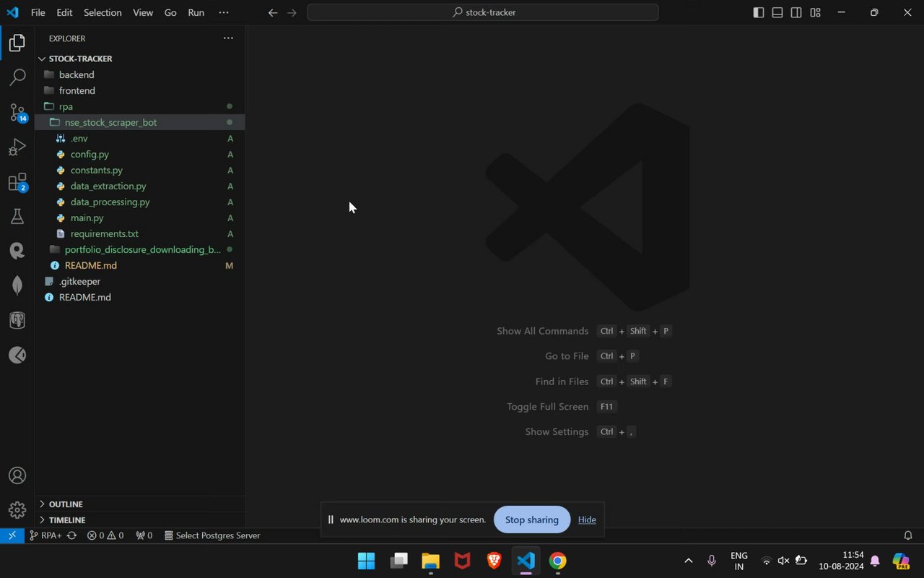The width and height of the screenshot is (924, 578).
Task: Open Source Control with 14 changes
Action: click(17, 112)
